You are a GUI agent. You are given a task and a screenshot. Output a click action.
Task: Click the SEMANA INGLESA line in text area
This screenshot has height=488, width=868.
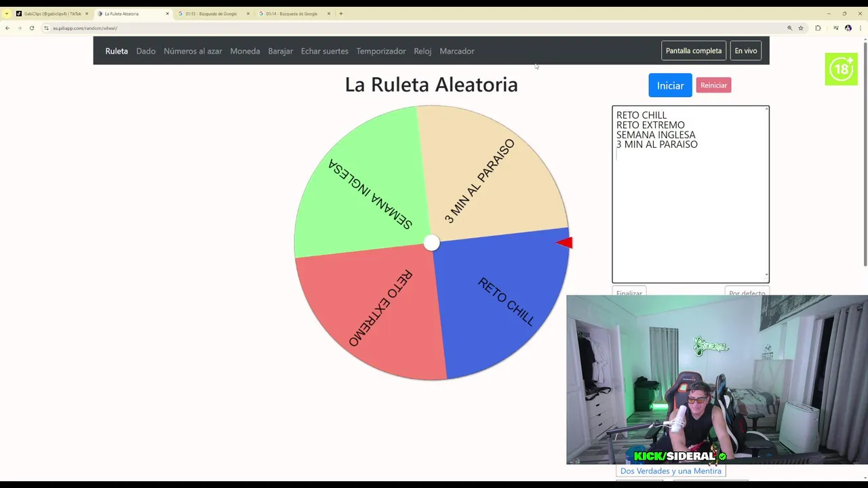[x=656, y=135]
